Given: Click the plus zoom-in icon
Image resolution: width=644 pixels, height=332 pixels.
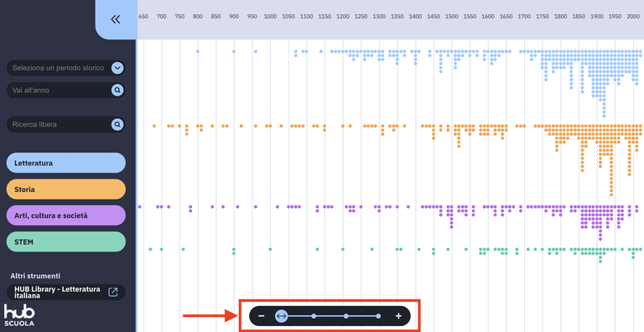Looking at the screenshot, I should [x=398, y=316].
